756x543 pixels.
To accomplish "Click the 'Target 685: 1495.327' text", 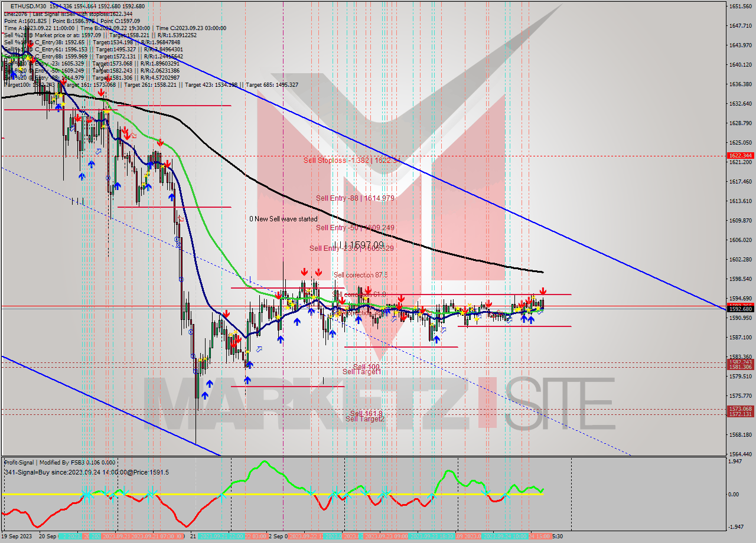I will tap(272, 85).
